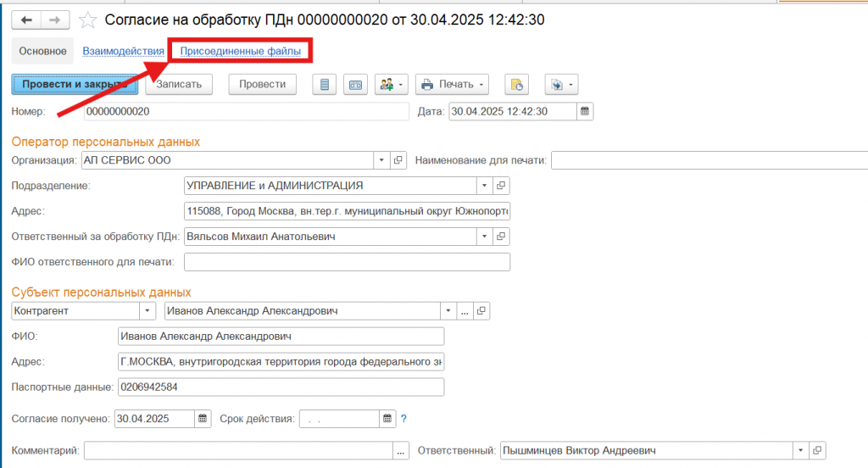Click open icon next to Подразделение field
This screenshot has height=468, width=868.
tap(501, 186)
